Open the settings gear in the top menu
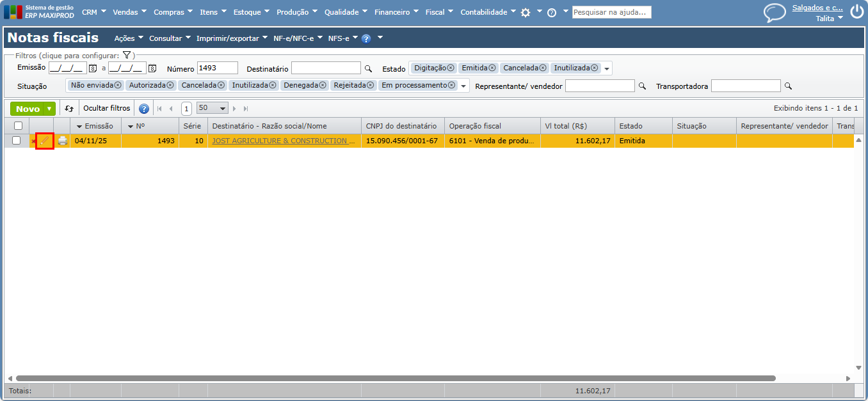 526,12
